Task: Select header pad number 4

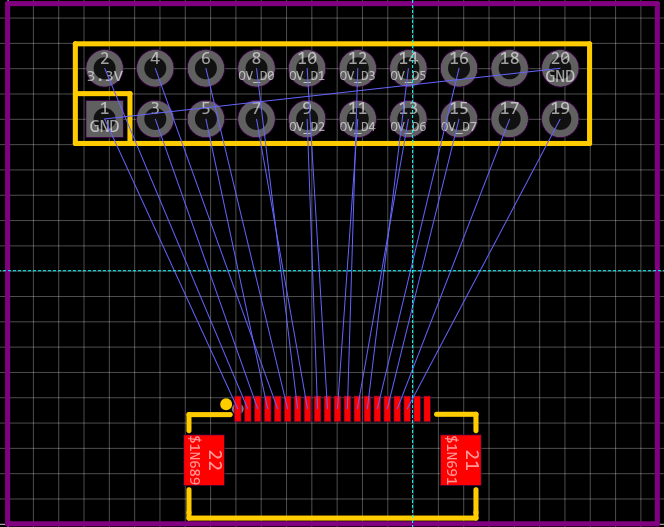Action: 155,68
